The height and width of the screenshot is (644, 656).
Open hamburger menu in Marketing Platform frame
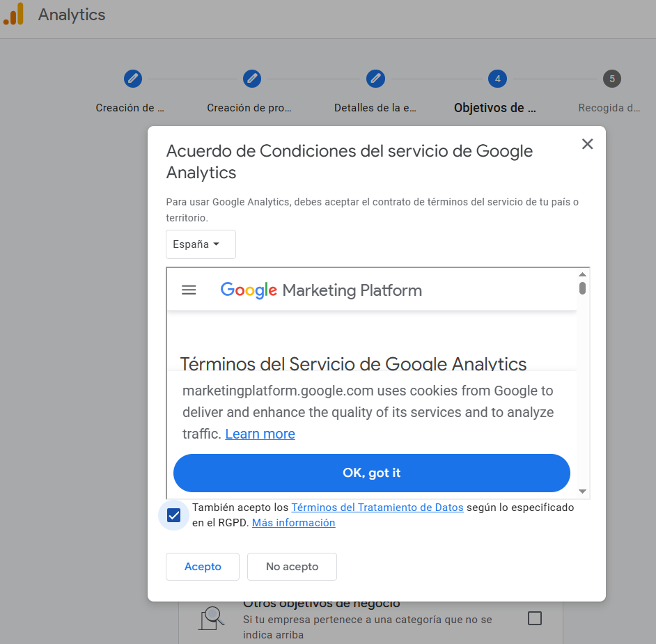pyautogui.click(x=189, y=290)
